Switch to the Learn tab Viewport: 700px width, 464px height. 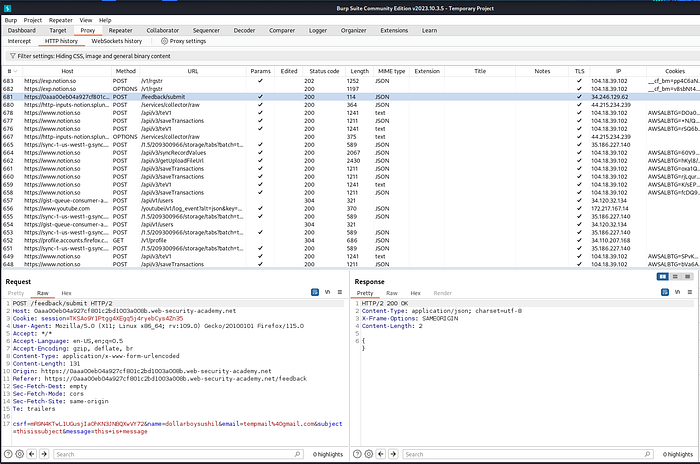click(429, 30)
